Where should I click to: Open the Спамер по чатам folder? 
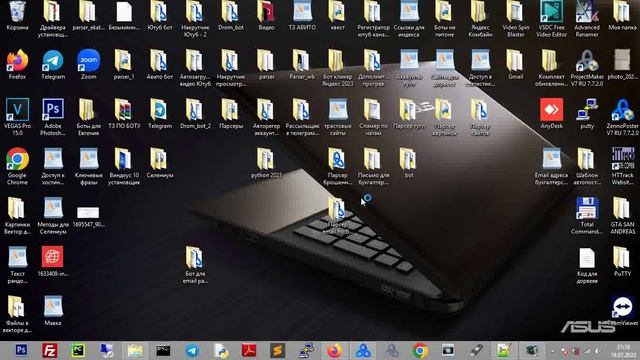[x=373, y=110]
